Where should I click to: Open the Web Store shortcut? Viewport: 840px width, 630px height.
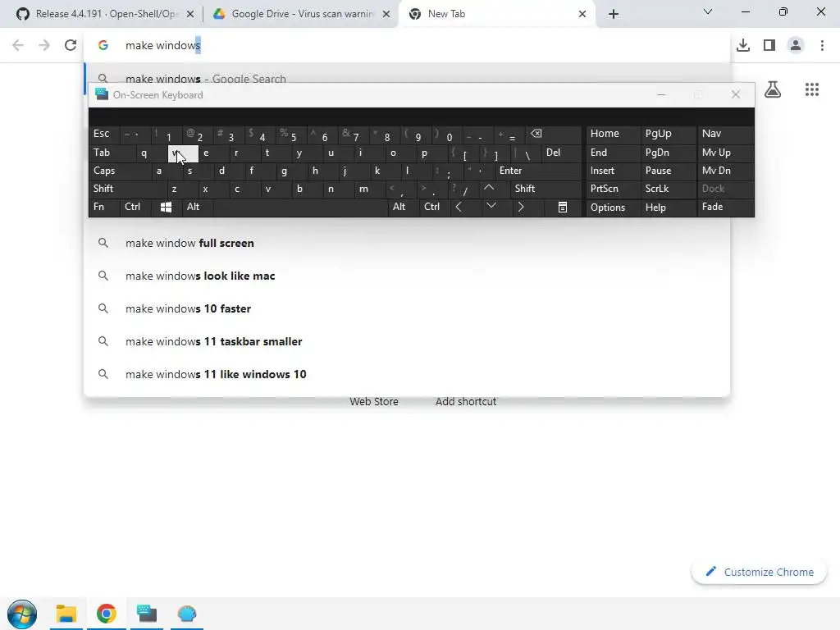click(x=374, y=402)
